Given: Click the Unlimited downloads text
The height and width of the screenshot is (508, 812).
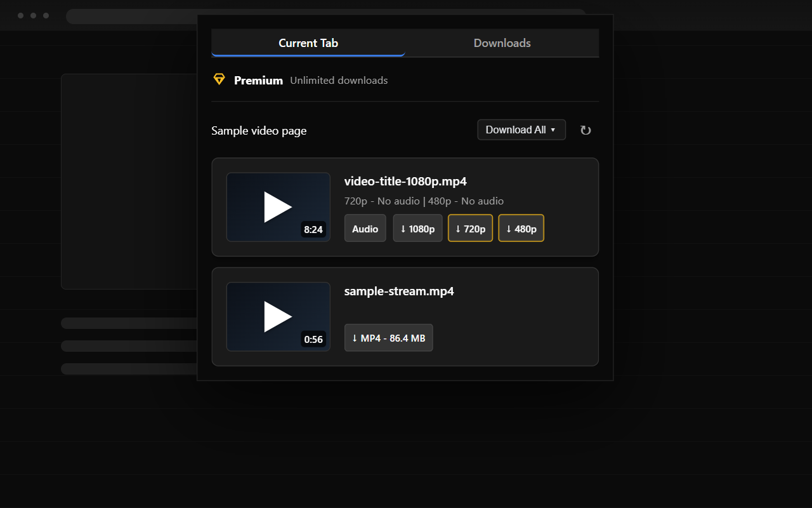Looking at the screenshot, I should (339, 81).
